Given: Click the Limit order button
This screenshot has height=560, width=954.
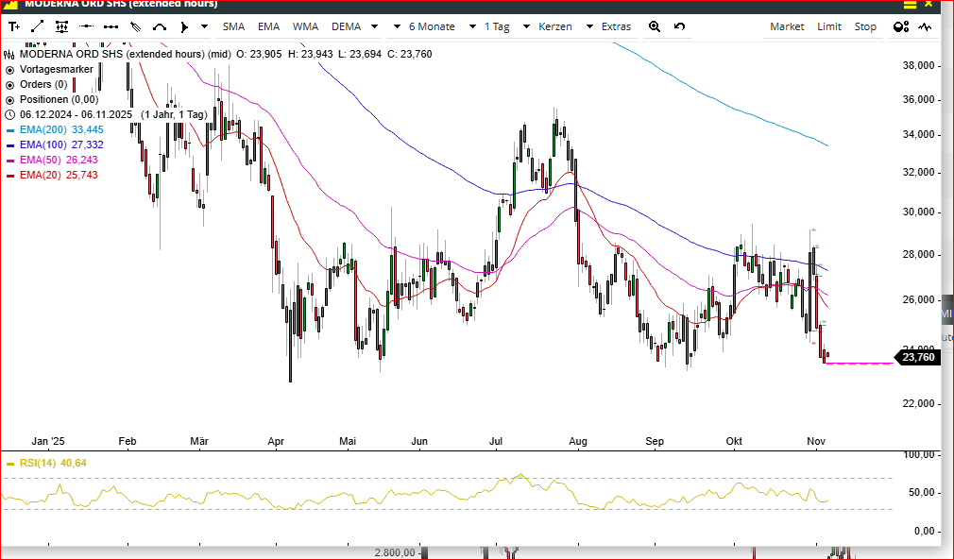Looking at the screenshot, I should (829, 26).
